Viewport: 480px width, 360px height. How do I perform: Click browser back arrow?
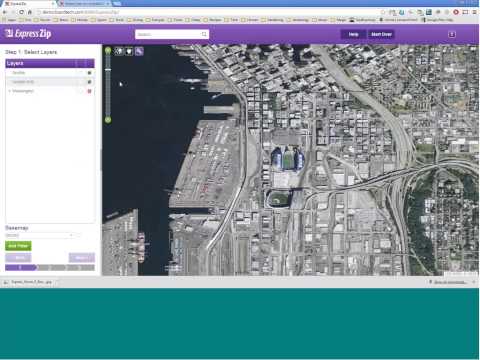click(x=5, y=12)
